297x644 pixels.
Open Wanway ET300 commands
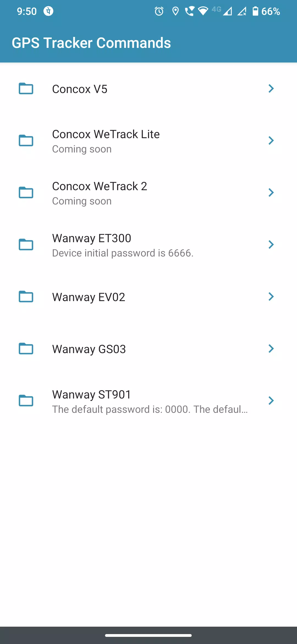pos(148,245)
